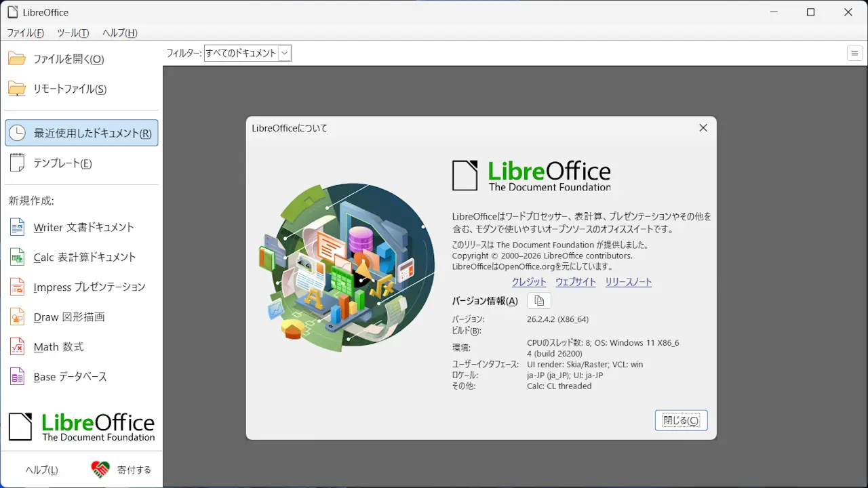The height and width of the screenshot is (488, 868).
Task: Click the Base データベース icon
Action: 17,376
